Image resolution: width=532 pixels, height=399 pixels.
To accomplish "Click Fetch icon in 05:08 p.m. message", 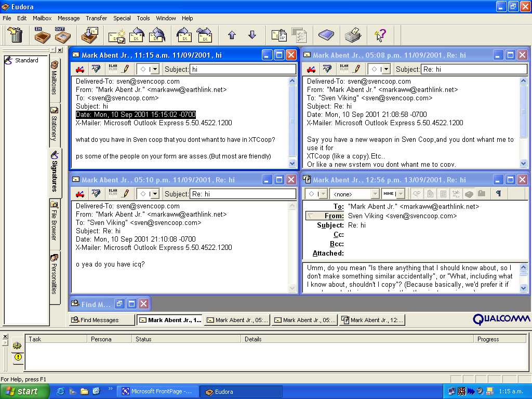I will click(327, 69).
